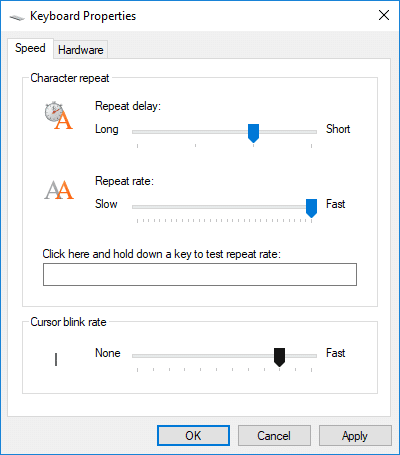This screenshot has height=455, width=400.
Task: Click the blinking cursor preview icon
Action: (x=56, y=359)
